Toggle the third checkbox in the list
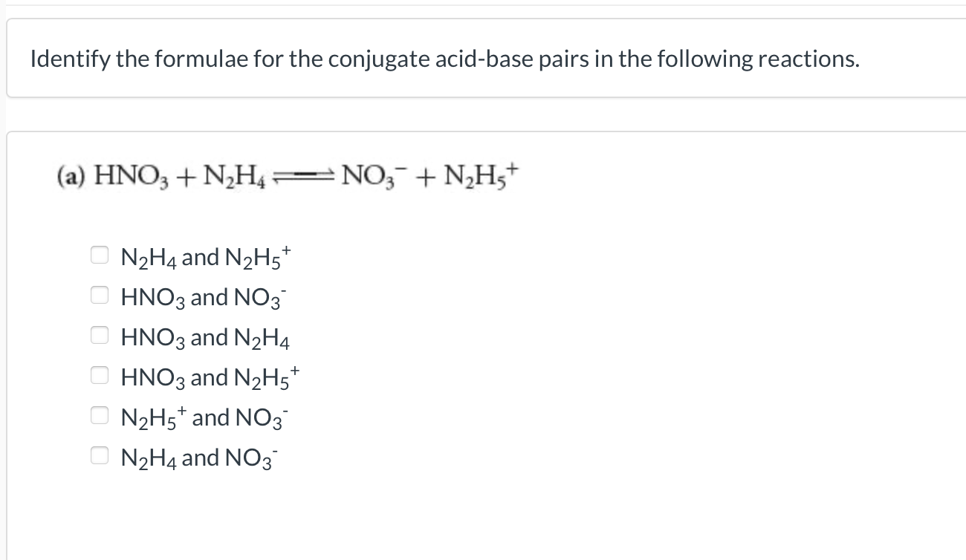The height and width of the screenshot is (560, 966). [100, 334]
